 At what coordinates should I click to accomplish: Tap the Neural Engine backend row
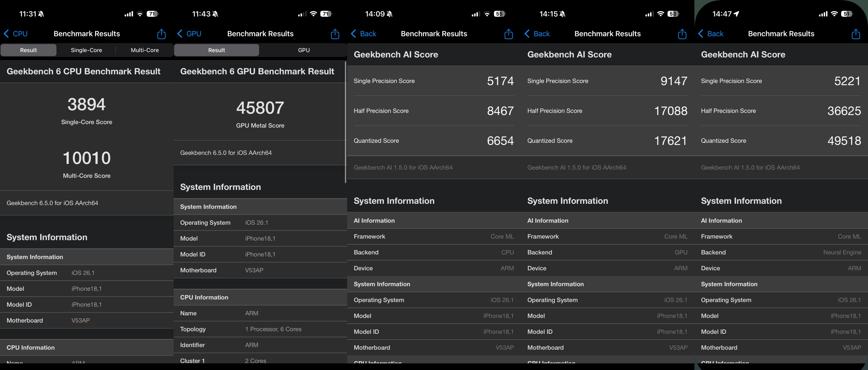click(781, 252)
